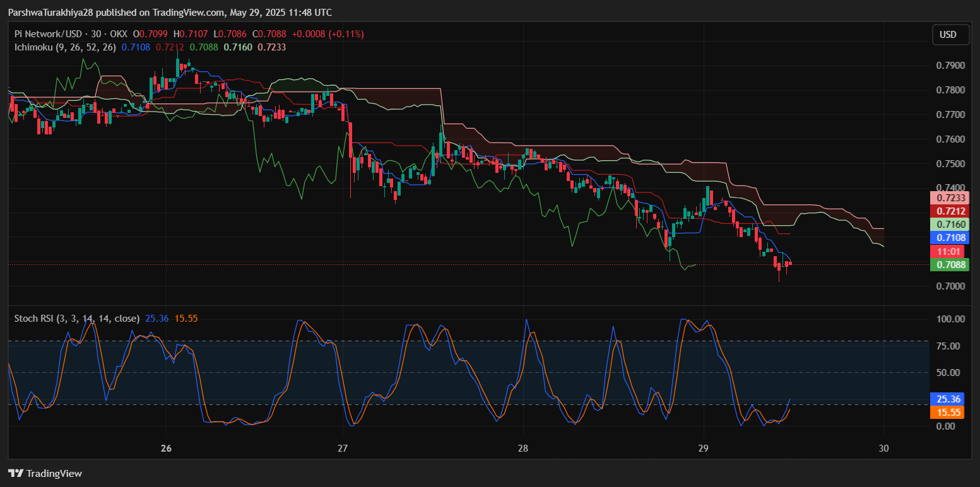Click the Stoch RSI legend value 15.55

(186, 319)
